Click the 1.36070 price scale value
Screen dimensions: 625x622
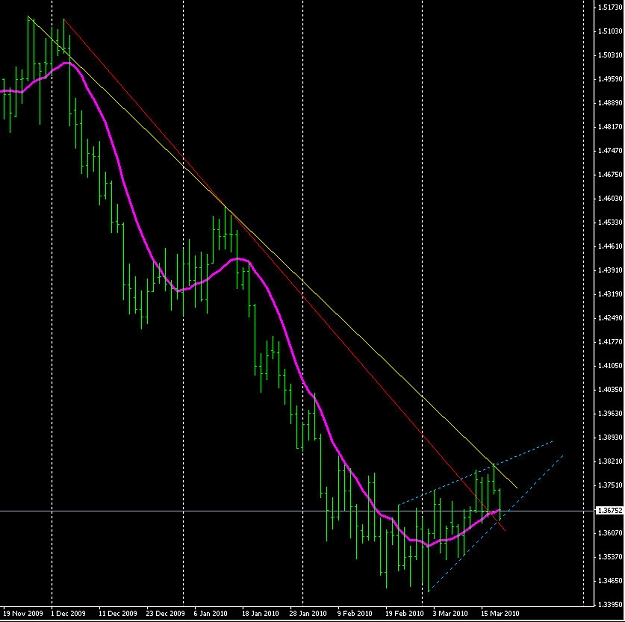click(610, 533)
